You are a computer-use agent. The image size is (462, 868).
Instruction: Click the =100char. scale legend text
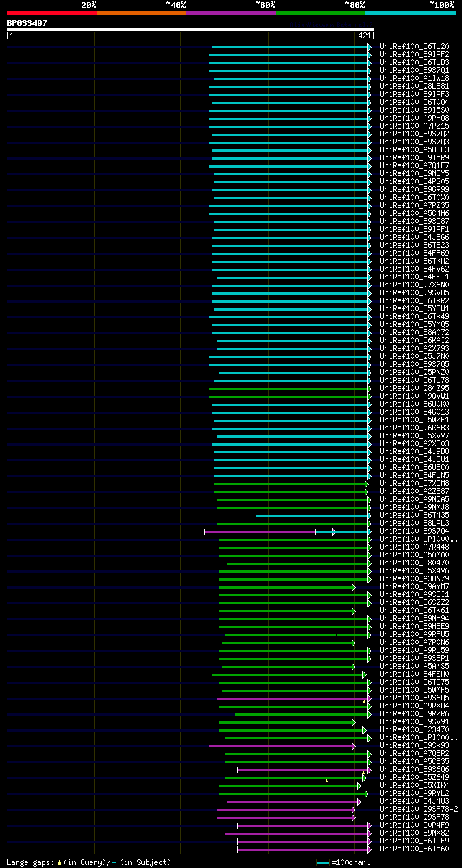click(352, 862)
